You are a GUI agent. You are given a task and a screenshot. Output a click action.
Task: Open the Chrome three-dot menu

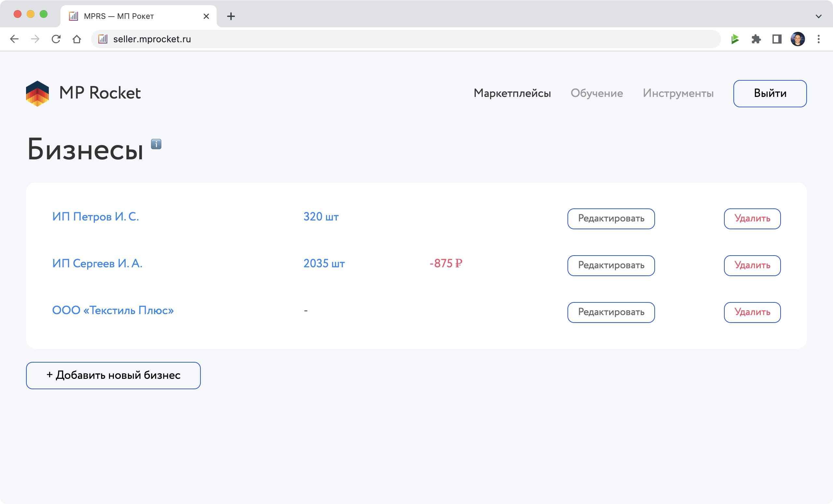click(x=818, y=39)
